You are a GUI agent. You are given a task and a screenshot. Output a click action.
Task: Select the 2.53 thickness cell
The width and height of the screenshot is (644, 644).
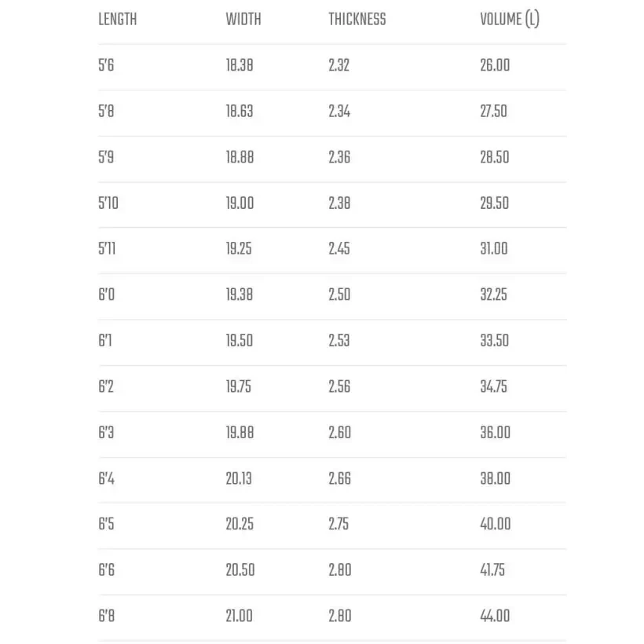tap(339, 341)
